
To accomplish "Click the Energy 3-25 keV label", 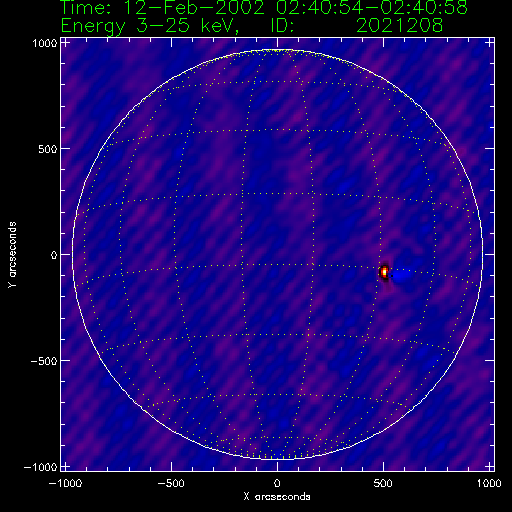I will tap(150, 26).
